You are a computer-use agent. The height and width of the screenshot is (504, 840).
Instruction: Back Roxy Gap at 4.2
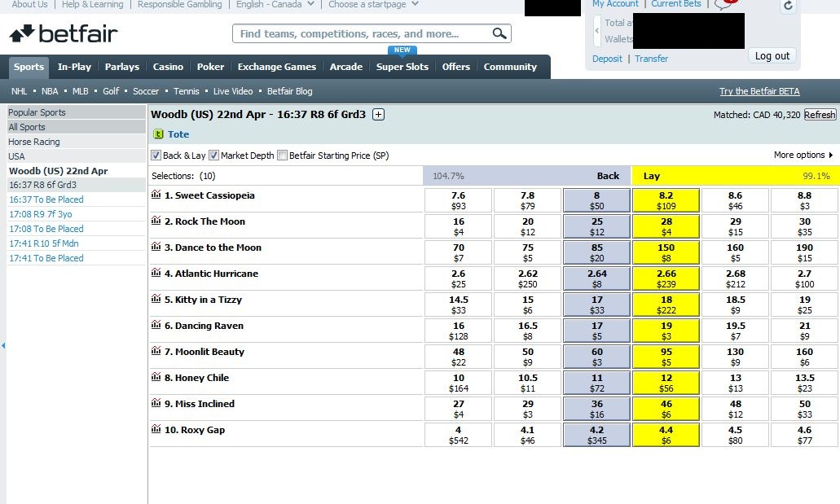pyautogui.click(x=596, y=435)
